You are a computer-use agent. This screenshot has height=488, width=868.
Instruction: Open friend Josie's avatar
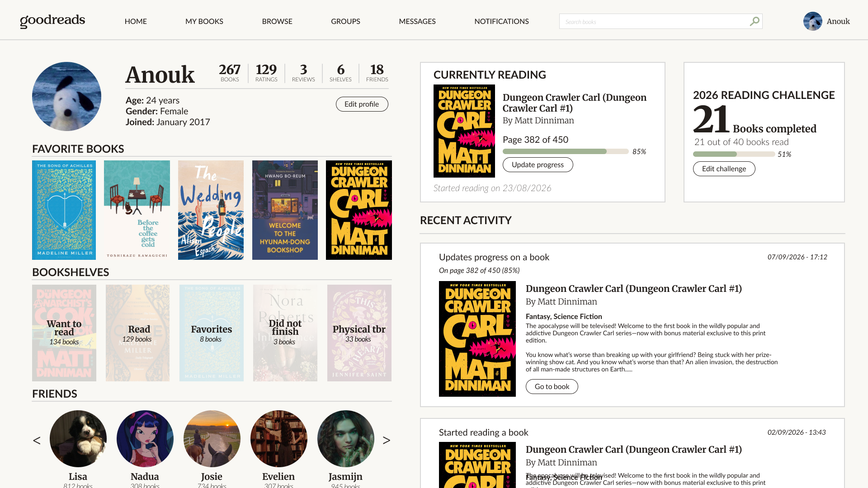212,439
